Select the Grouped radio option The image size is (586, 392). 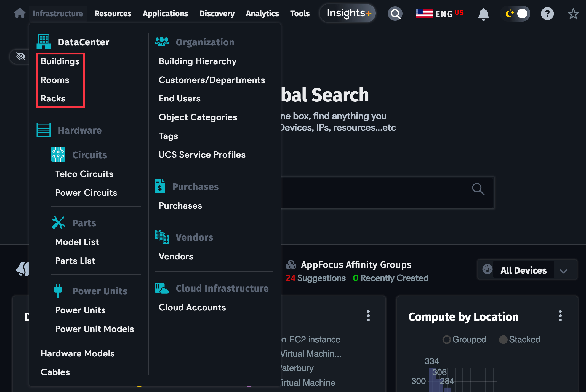click(x=446, y=339)
